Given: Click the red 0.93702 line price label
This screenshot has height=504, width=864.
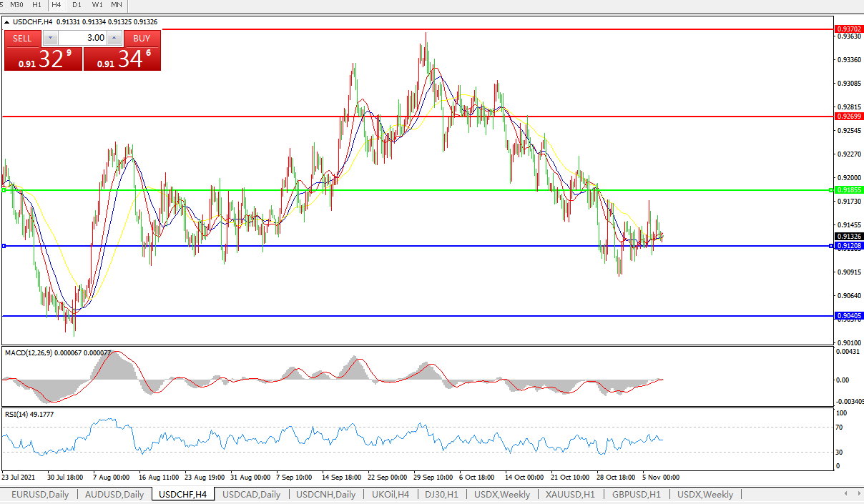Looking at the screenshot, I should (849, 29).
